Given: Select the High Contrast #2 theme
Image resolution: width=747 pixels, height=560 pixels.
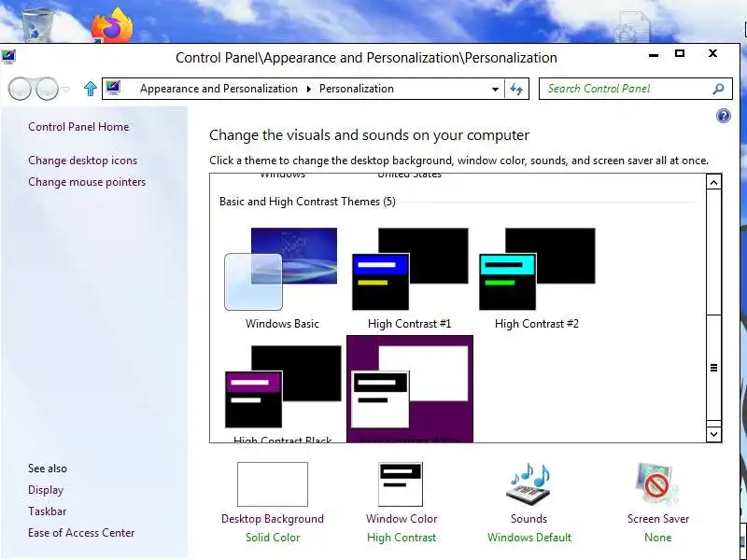Looking at the screenshot, I should pyautogui.click(x=536, y=278).
